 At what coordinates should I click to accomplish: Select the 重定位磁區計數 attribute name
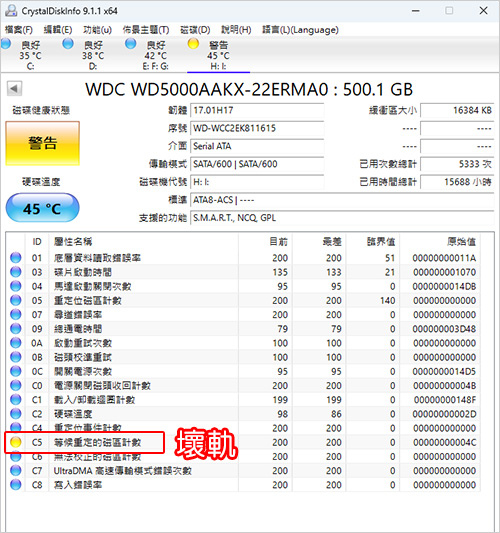(87, 300)
